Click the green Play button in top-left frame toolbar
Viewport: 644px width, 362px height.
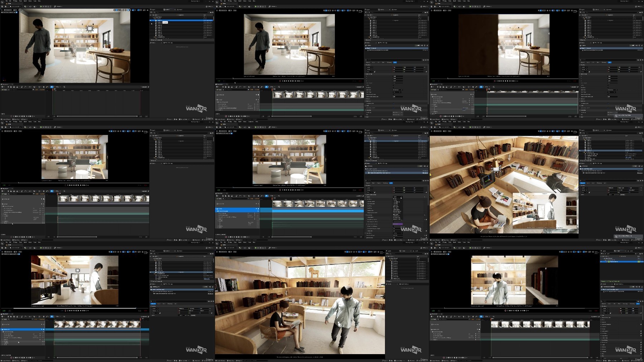coord(41,6)
